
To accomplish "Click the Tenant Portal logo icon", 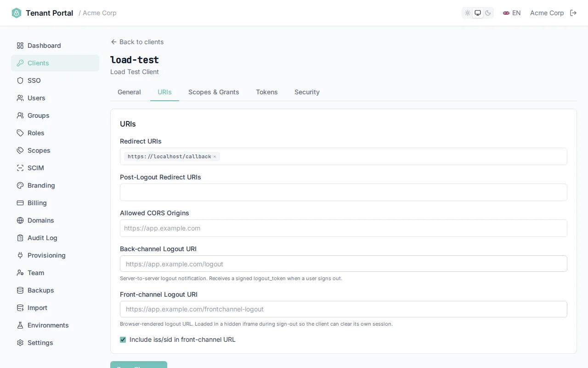I will (17, 13).
